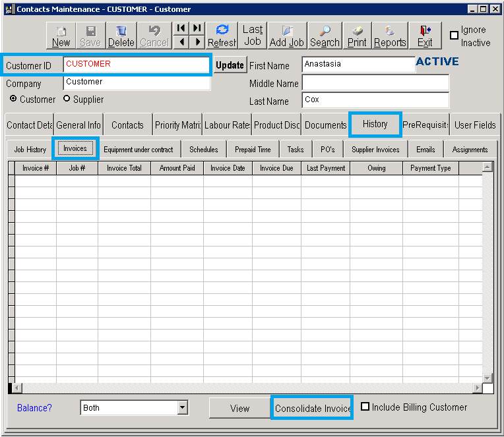504x437 pixels.
Task: Click the horizontal scrollbar right arrow
Action: point(477,388)
